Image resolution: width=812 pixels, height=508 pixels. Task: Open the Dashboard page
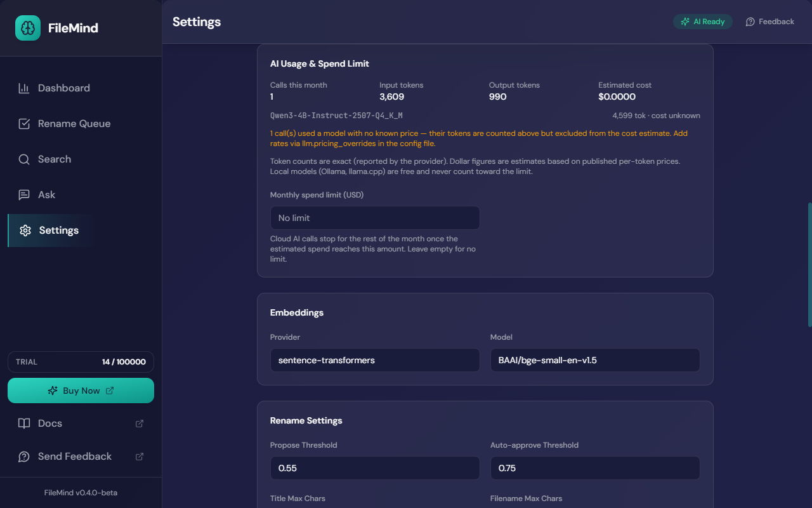tap(81, 88)
